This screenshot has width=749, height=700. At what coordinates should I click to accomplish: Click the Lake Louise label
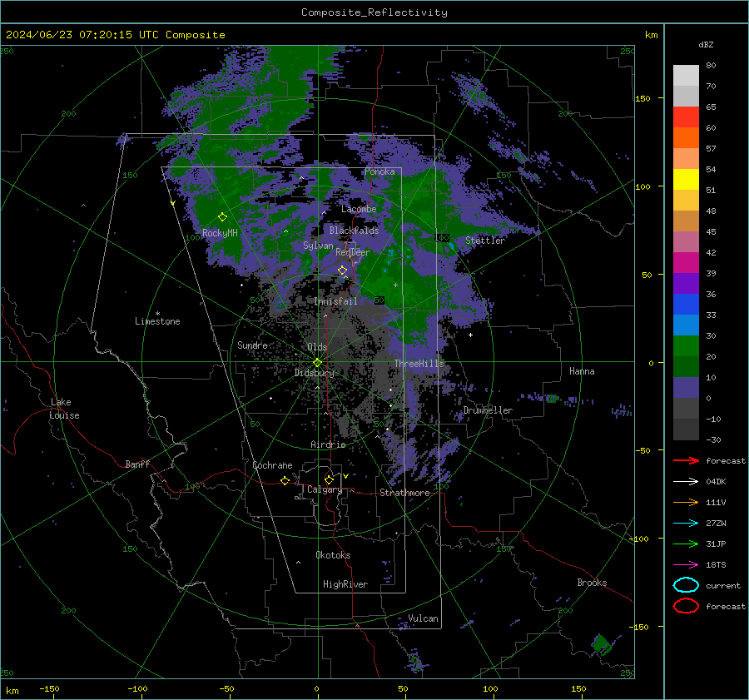(64, 409)
